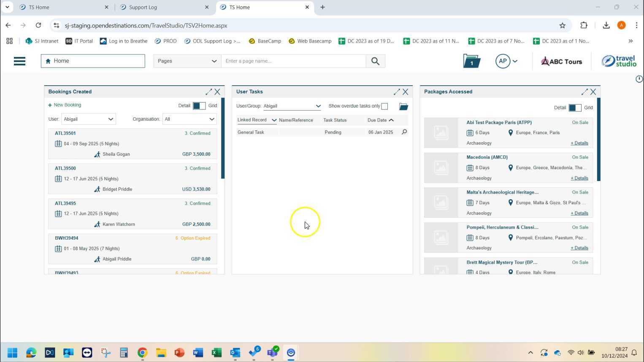This screenshot has width=644, height=362.
Task: Click the magnifier on General Task row
Action: (404, 132)
